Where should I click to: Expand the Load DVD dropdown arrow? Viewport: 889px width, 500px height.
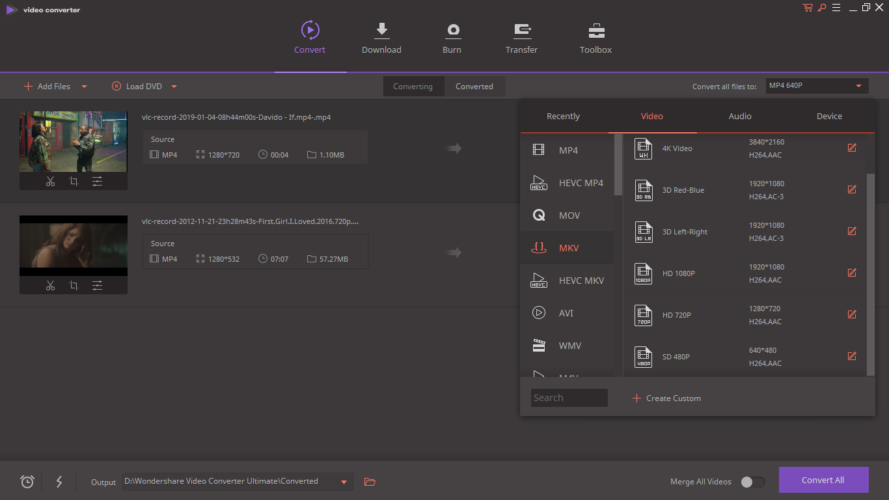pyautogui.click(x=174, y=87)
